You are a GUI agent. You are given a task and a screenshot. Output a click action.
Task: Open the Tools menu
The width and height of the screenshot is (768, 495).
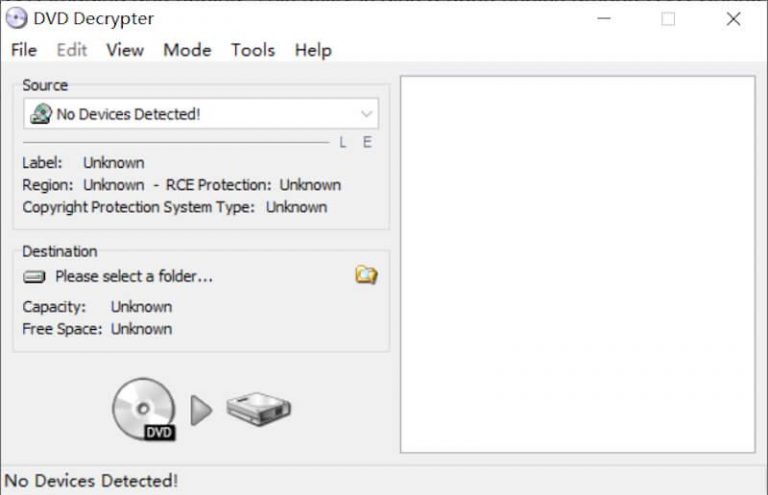[252, 50]
